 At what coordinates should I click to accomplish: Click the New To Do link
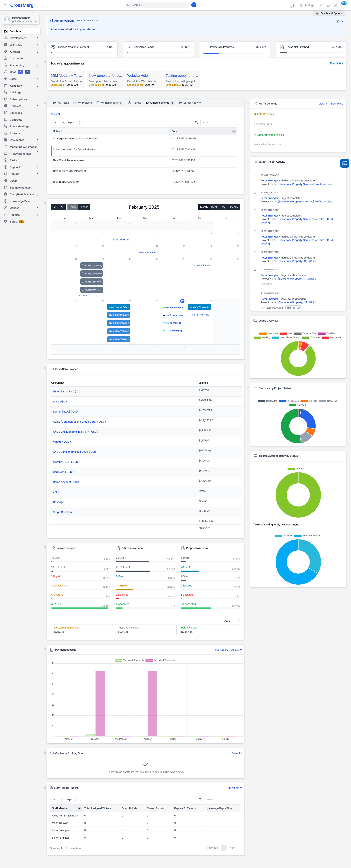point(337,104)
